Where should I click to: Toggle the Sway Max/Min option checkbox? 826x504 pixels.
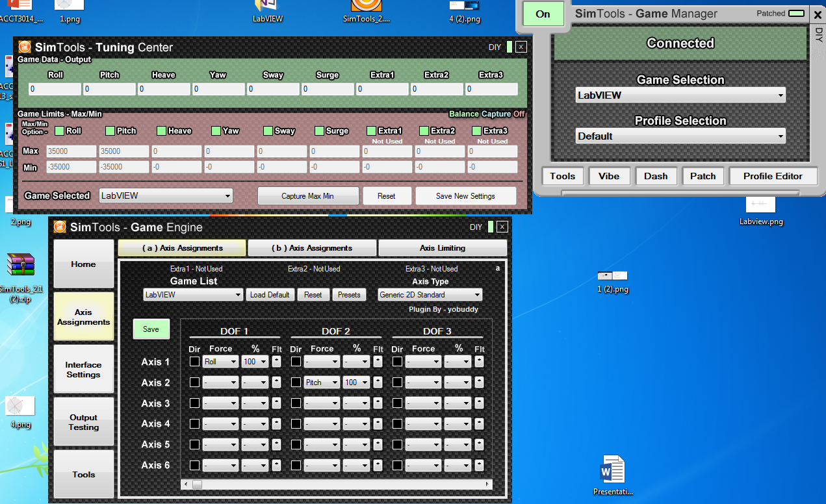268,131
